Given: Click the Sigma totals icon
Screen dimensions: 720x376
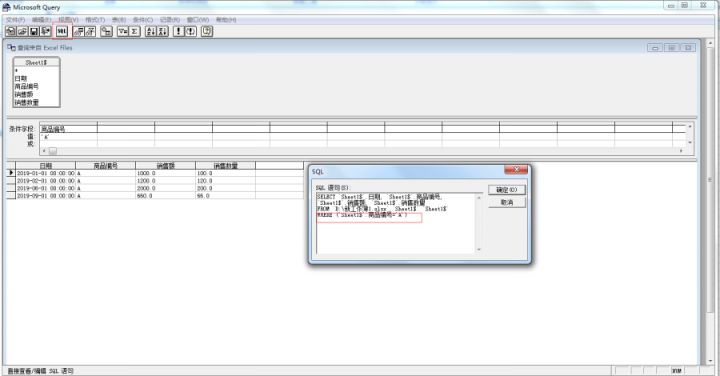Looking at the screenshot, I should point(135,31).
